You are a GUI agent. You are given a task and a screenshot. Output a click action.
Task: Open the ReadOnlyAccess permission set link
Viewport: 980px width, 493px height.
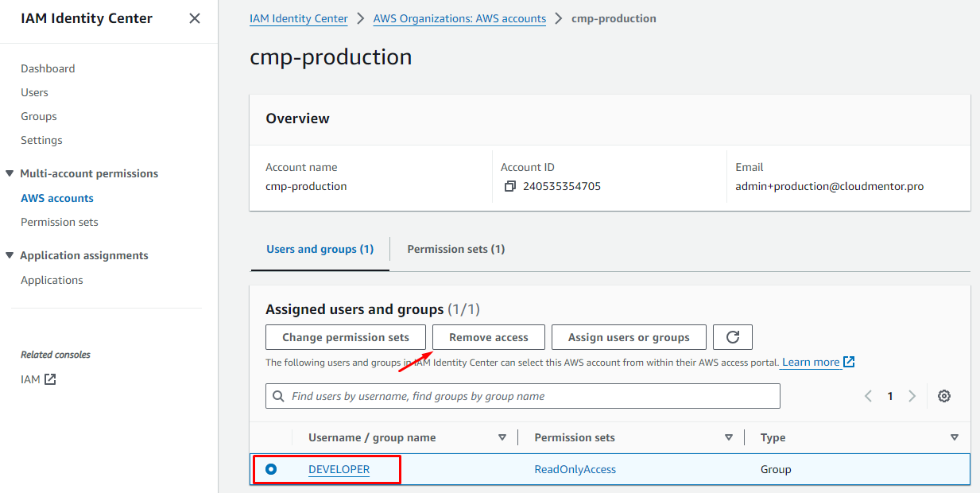pos(575,469)
